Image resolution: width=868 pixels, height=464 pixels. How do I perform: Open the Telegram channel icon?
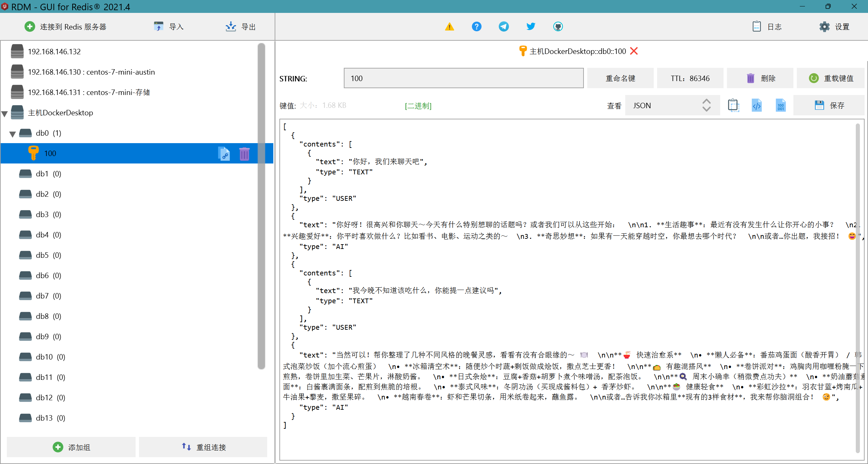(504, 26)
